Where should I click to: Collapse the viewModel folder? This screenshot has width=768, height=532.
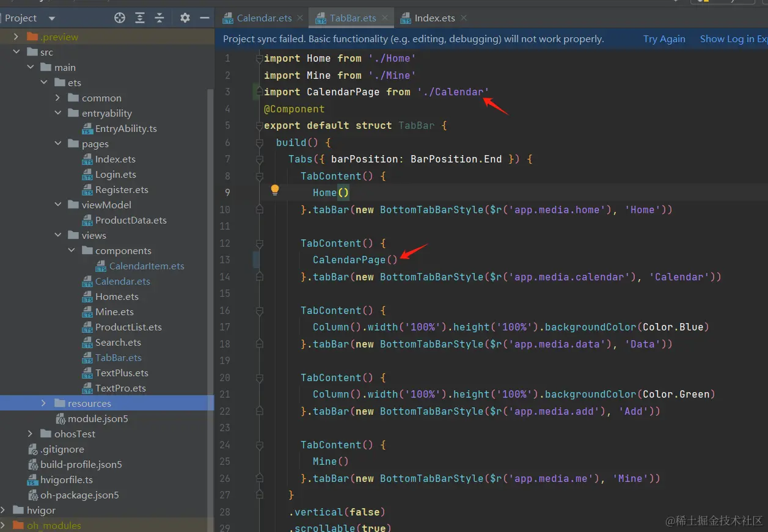[58, 205]
